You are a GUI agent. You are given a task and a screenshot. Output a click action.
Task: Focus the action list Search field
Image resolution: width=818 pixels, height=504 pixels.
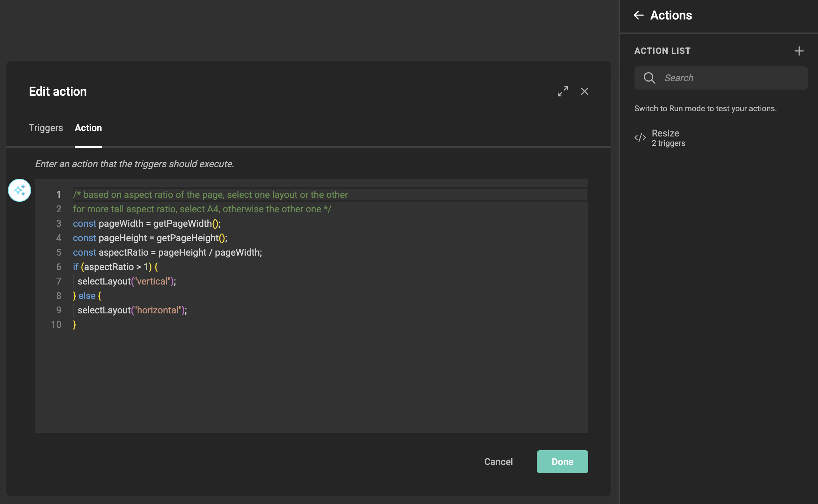721,78
